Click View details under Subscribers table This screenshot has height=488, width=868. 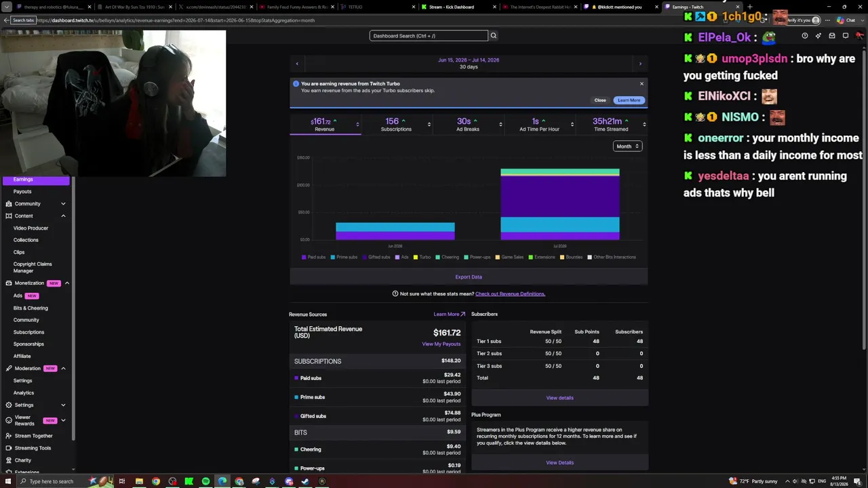tap(559, 398)
